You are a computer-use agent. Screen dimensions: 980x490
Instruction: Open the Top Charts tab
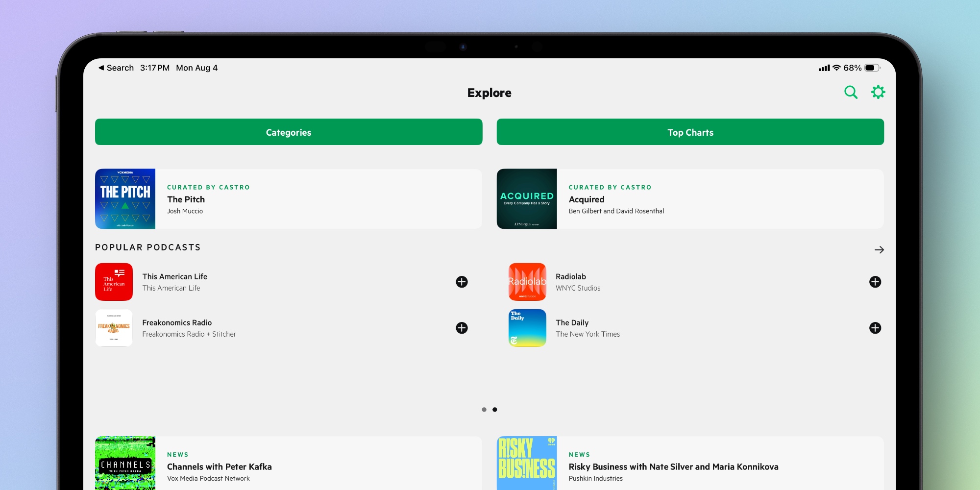pyautogui.click(x=690, y=132)
